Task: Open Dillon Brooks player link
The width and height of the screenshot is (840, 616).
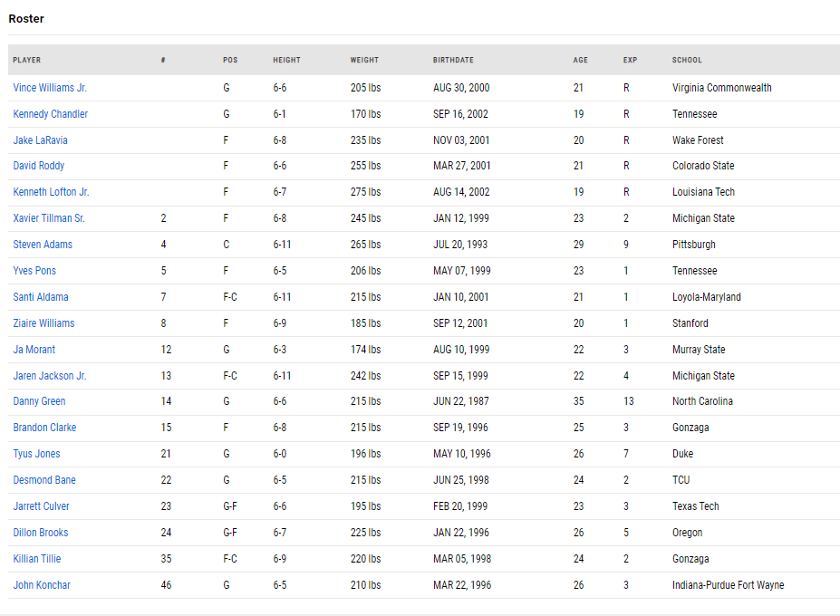Action: 41,533
